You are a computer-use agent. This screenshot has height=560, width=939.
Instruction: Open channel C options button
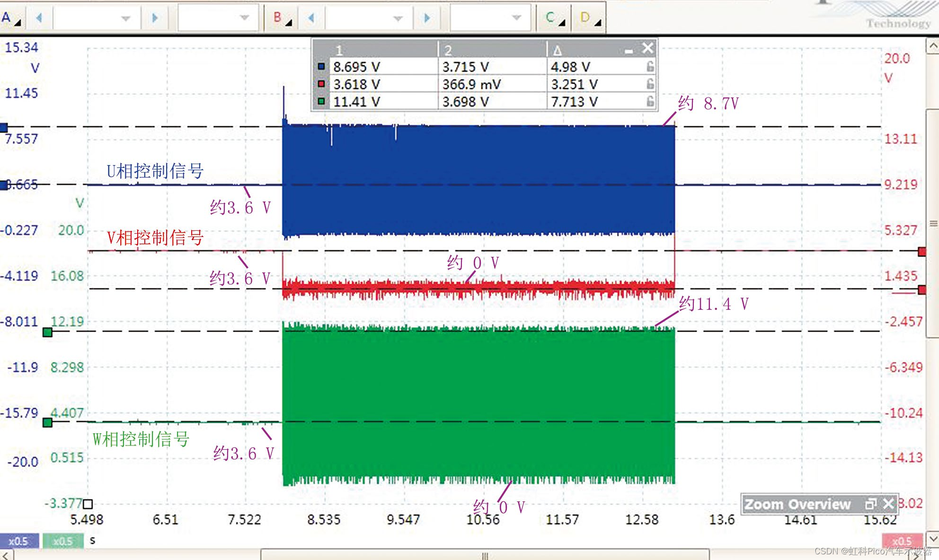[x=554, y=18]
